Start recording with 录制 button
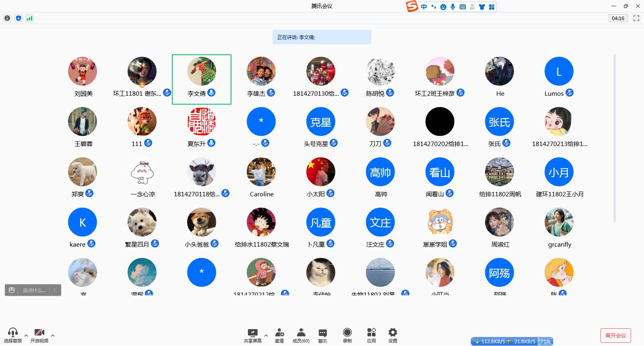644x346 pixels. click(347, 335)
